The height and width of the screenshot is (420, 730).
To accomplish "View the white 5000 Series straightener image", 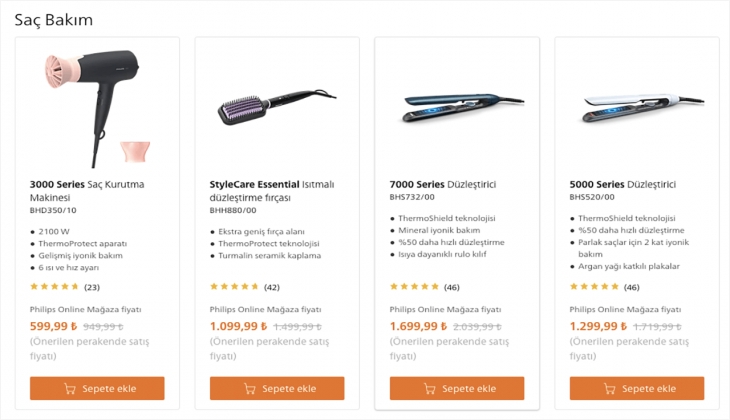I will (x=637, y=102).
